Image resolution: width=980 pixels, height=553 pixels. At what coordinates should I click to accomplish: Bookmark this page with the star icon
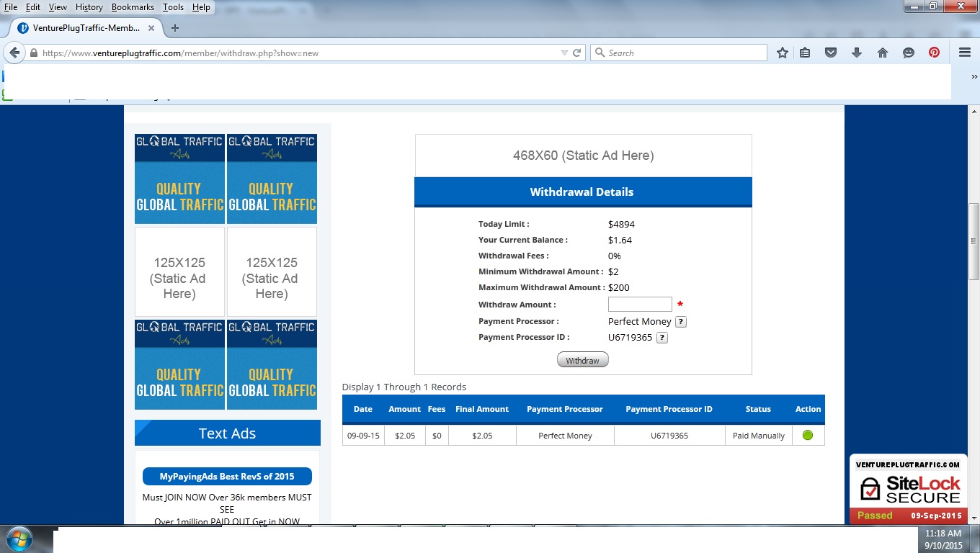coord(783,53)
